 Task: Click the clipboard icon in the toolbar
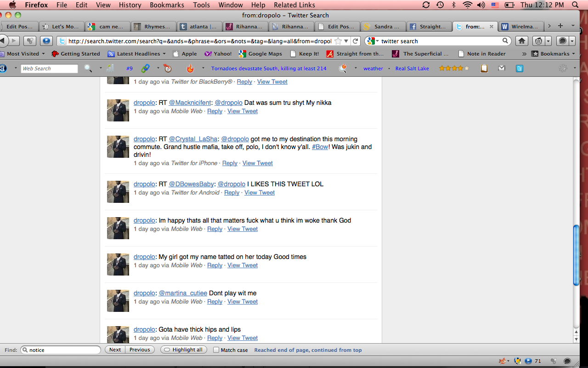click(484, 69)
